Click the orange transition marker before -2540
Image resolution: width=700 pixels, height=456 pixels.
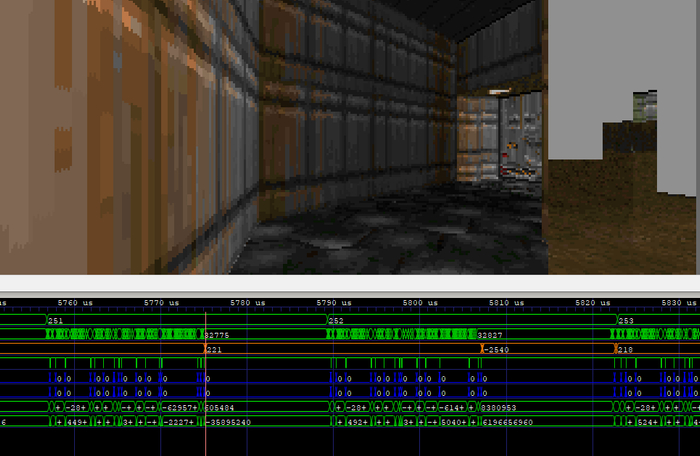(x=482, y=349)
